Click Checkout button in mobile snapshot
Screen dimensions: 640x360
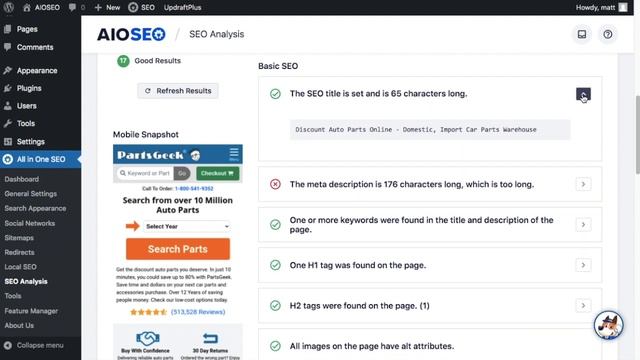pos(218,173)
